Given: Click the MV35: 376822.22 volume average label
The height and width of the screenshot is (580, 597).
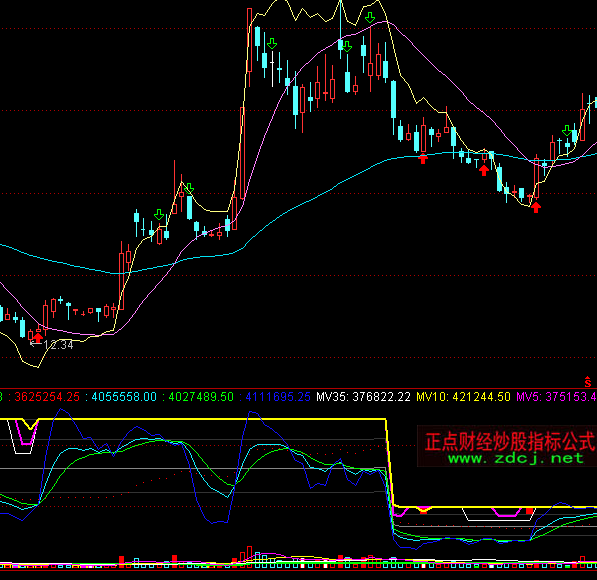Looking at the screenshot, I should click(x=364, y=397).
